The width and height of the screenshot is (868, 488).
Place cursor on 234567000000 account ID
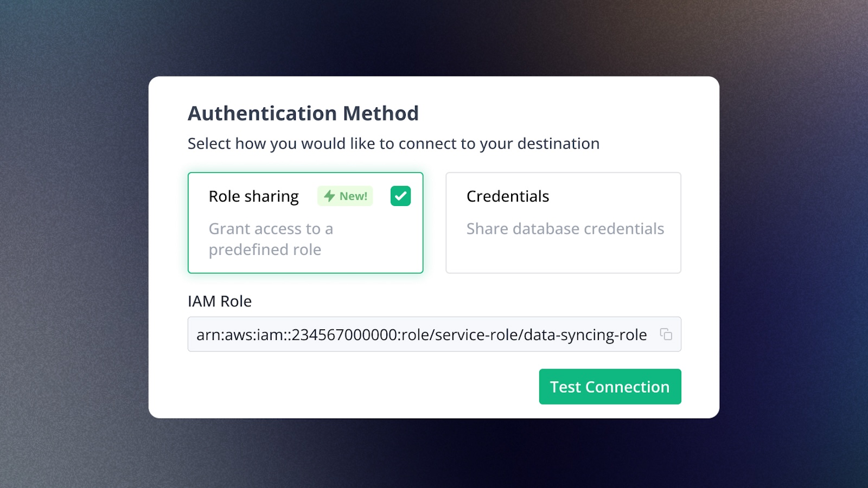(x=344, y=335)
